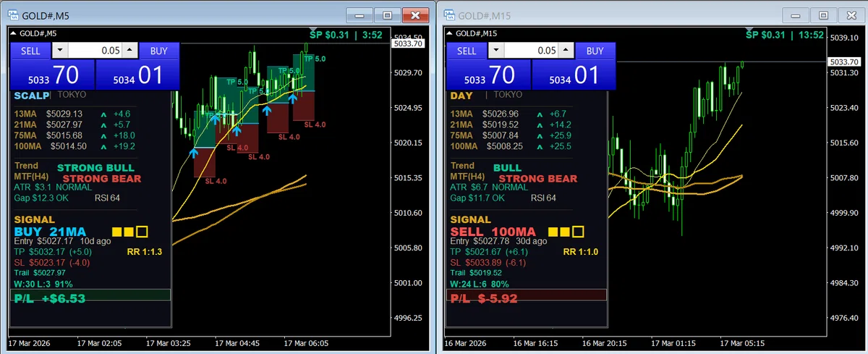The image size is (868, 354).
Task: Click BUY button in GOLD#,M5 window
Action: (158, 51)
